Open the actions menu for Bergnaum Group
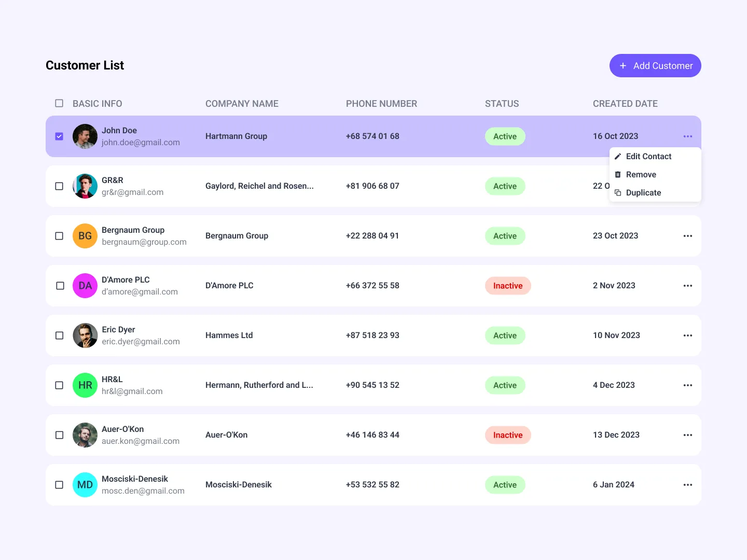Screen dimensions: 747x560 pyautogui.click(x=688, y=236)
